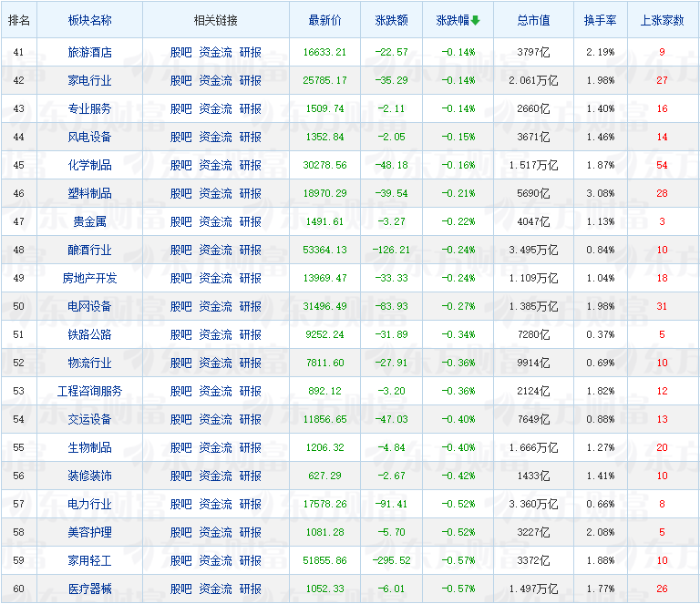Sort table by 最新价 column header

(327, 20)
